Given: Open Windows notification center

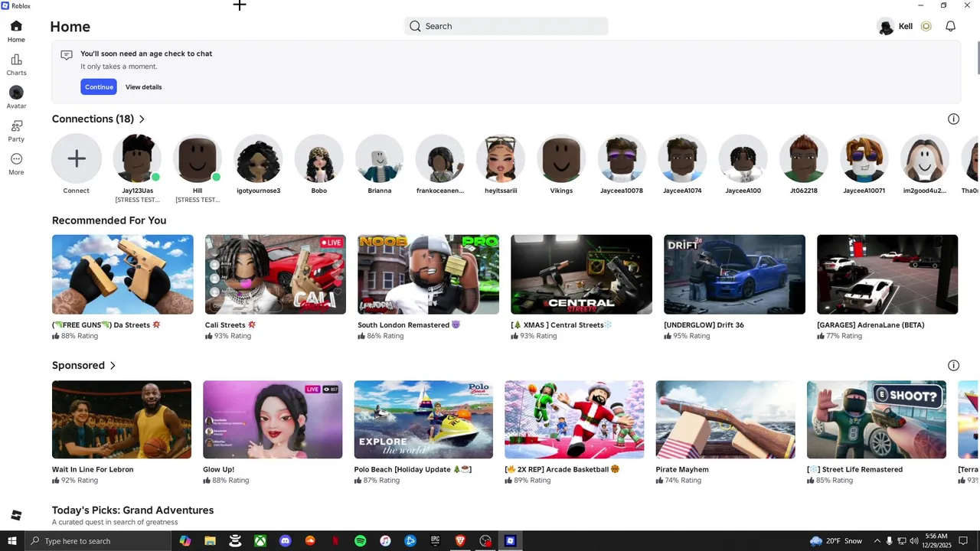Looking at the screenshot, I should pos(963,541).
